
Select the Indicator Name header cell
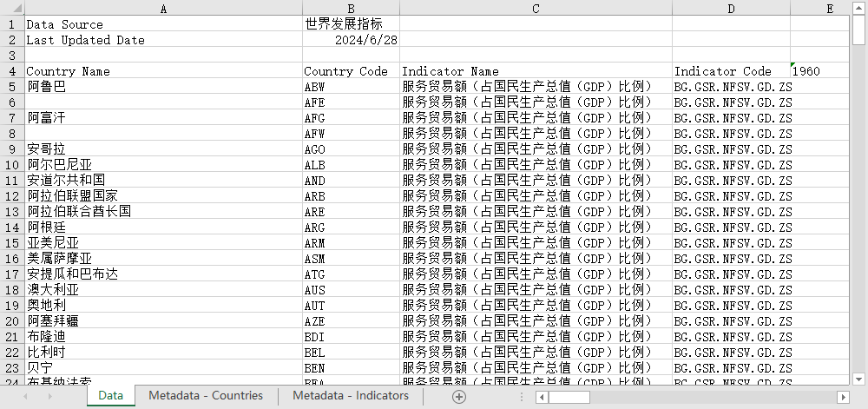[x=535, y=71]
